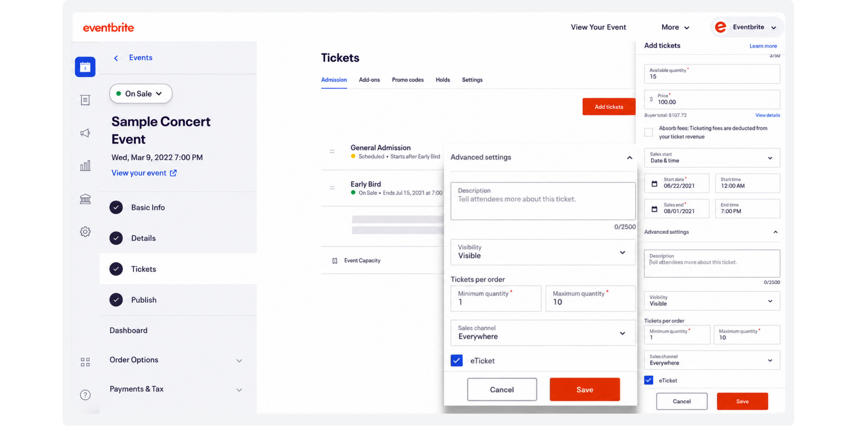Click the Eventbrite account avatar icon

[720, 27]
